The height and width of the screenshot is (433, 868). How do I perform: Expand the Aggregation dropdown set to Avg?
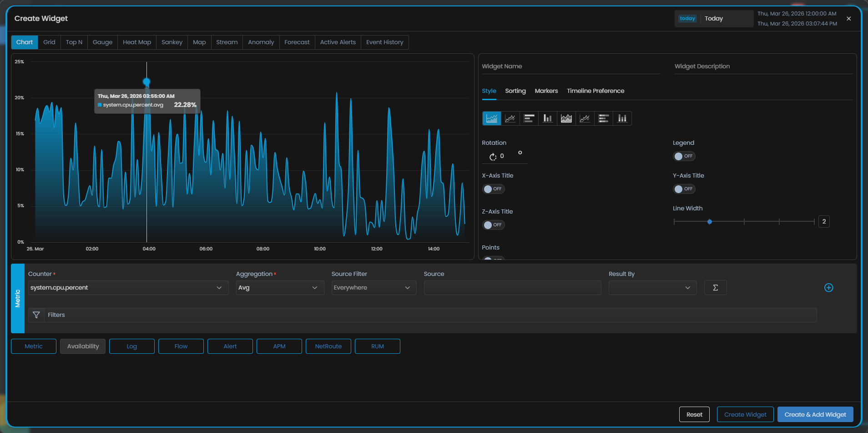[279, 288]
